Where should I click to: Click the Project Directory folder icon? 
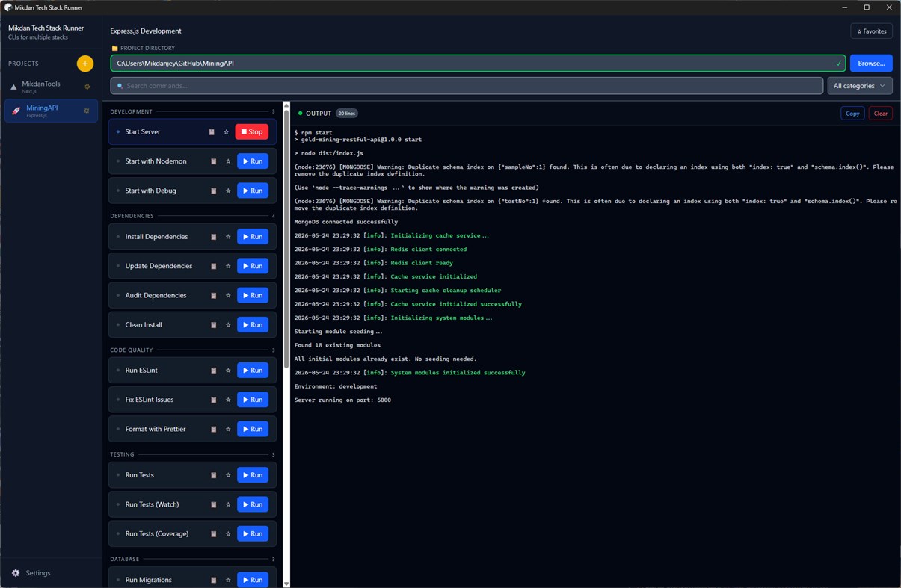coord(114,48)
